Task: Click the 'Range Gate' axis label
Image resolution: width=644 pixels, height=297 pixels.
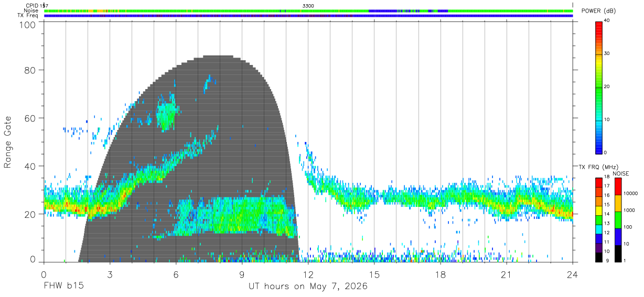Action: pos(8,142)
